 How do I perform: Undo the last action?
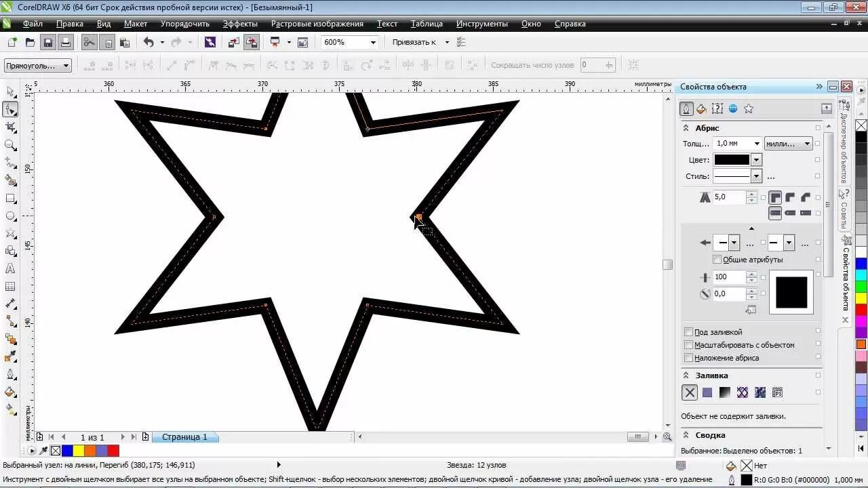[148, 42]
